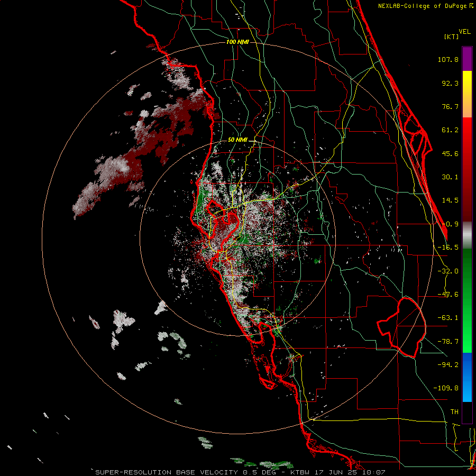Click the 76.7 velocity scale value
Image resolution: width=476 pixels, height=476 pixels.
click(450, 106)
